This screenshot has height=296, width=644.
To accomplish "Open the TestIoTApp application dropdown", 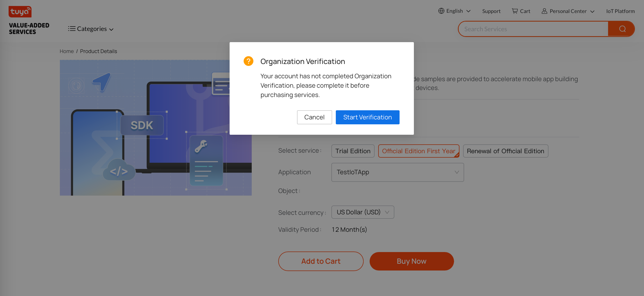I will pos(397,172).
